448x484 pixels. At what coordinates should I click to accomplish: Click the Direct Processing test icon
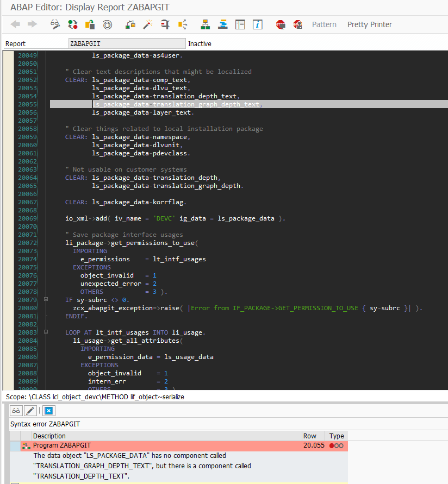click(x=165, y=24)
